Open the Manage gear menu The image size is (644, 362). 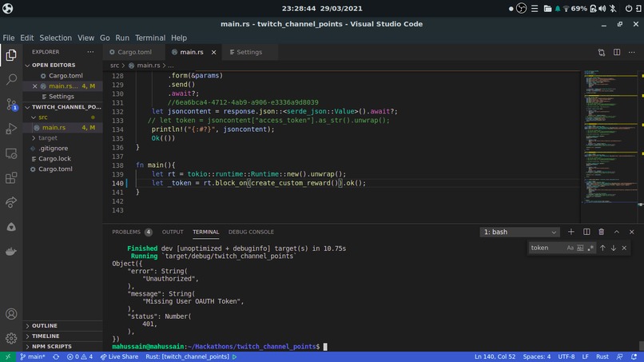click(x=11, y=338)
